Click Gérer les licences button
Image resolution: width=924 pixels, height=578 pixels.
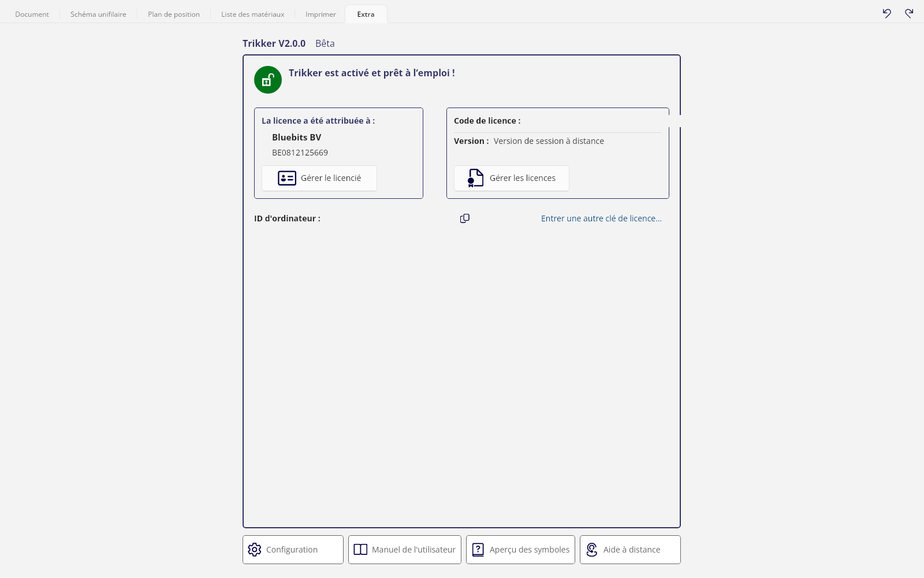pyautogui.click(x=512, y=178)
